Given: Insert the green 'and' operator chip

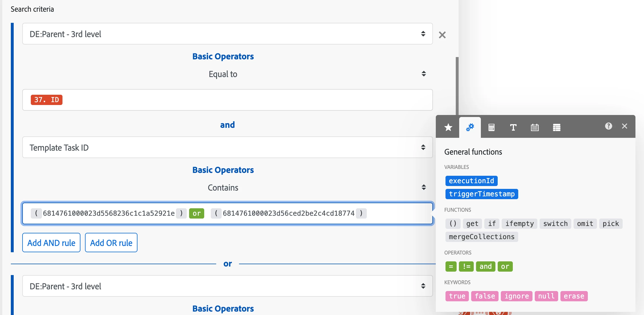Looking at the screenshot, I should [485, 266].
